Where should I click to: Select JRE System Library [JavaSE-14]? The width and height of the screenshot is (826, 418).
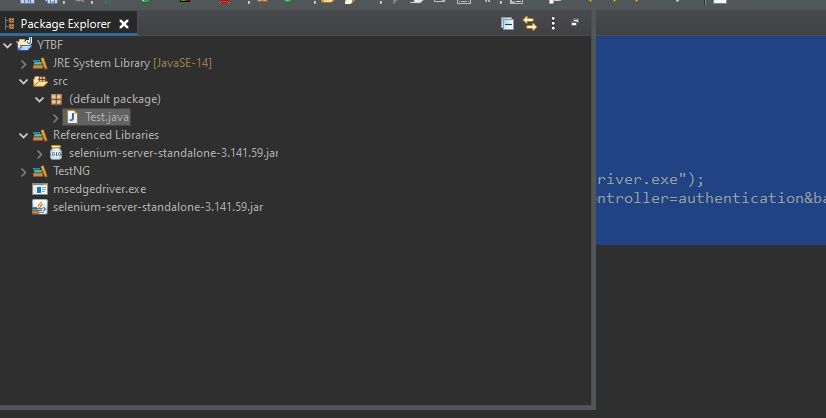tap(132, 63)
